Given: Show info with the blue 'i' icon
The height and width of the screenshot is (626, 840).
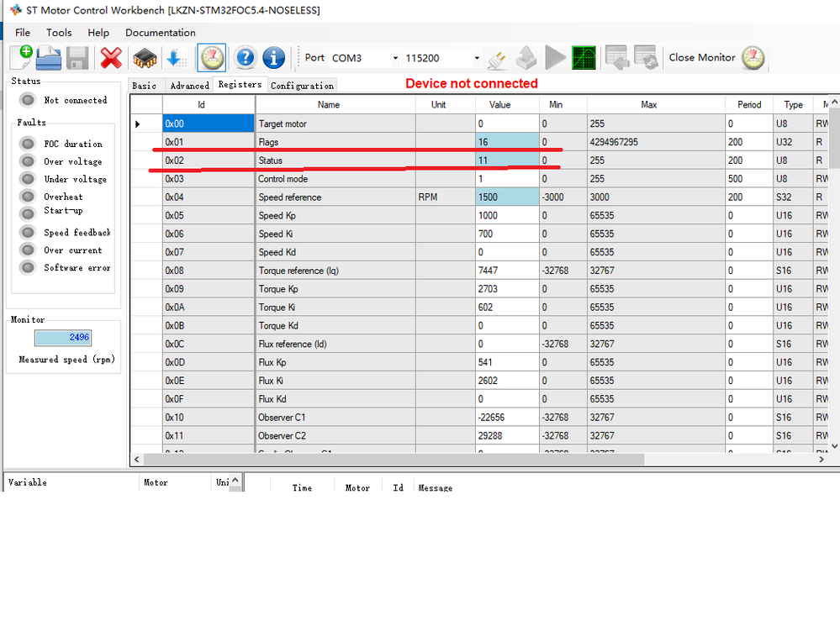Looking at the screenshot, I should click(x=274, y=57).
